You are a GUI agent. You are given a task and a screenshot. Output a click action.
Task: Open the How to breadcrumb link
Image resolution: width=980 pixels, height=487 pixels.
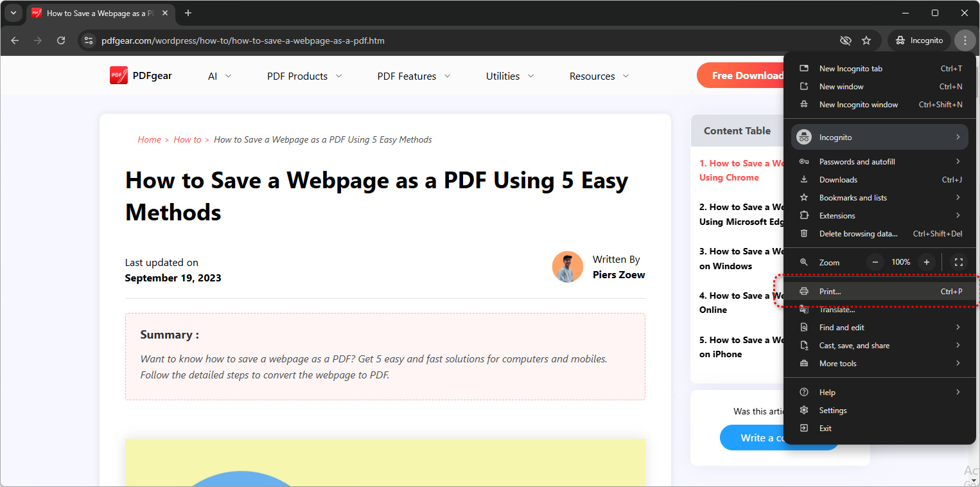click(188, 139)
